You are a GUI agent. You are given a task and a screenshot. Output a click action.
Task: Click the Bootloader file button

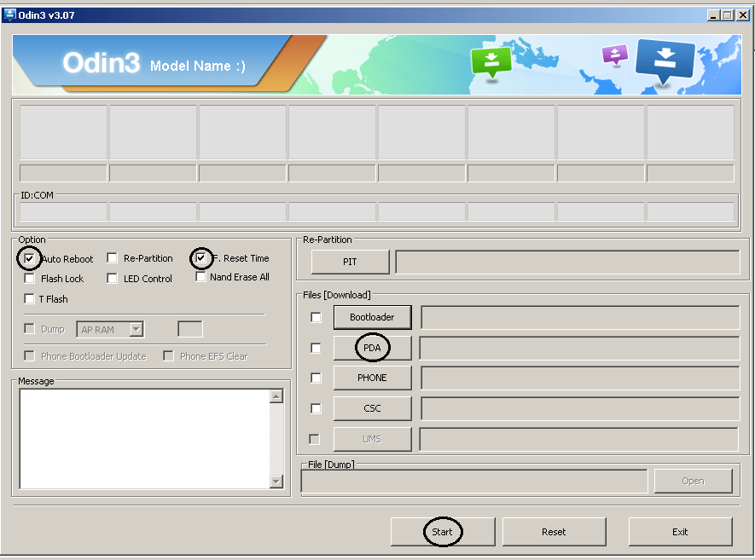coord(372,317)
